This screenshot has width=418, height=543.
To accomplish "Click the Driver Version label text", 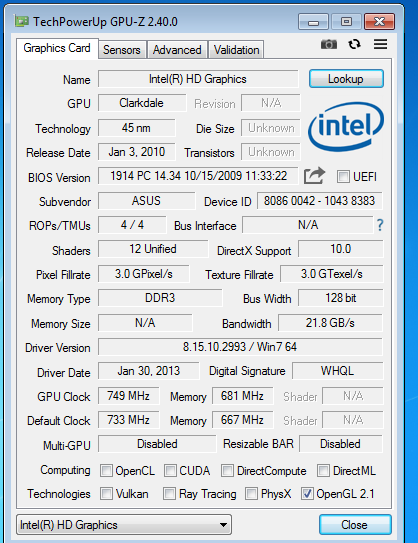I will pyautogui.click(x=58, y=348).
